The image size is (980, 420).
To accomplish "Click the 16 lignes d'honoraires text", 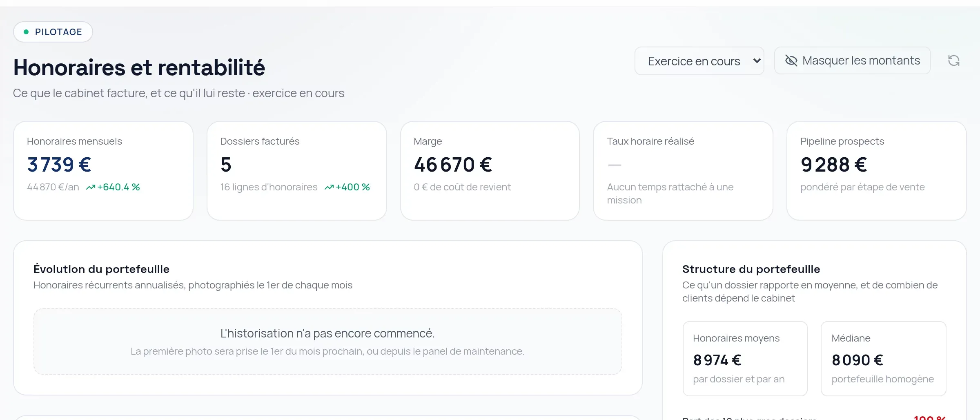I will (x=269, y=187).
